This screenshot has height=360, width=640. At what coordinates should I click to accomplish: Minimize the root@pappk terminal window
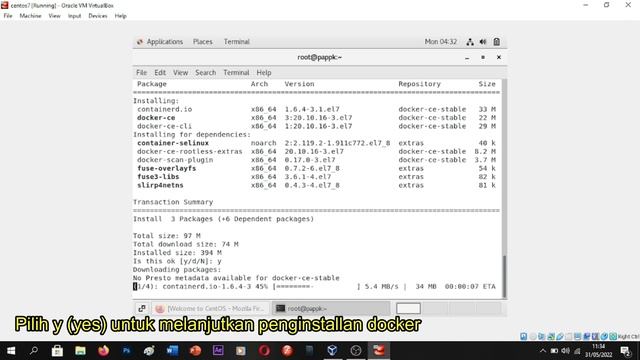click(467, 58)
